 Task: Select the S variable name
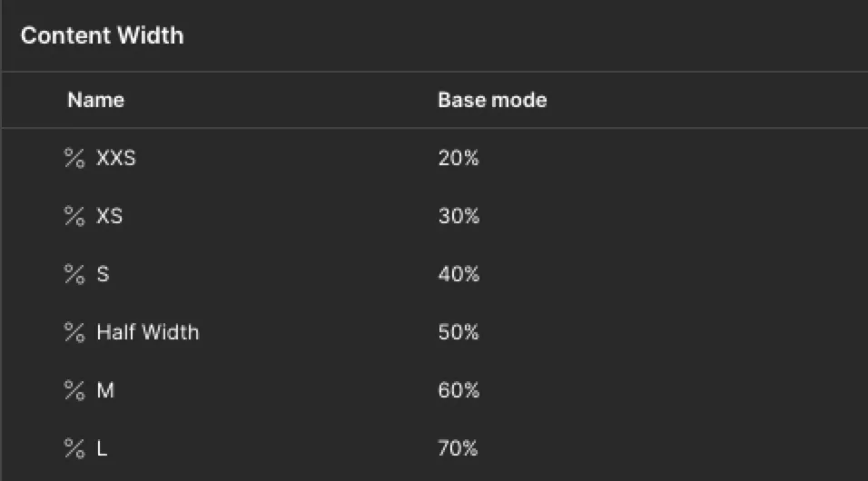point(103,275)
